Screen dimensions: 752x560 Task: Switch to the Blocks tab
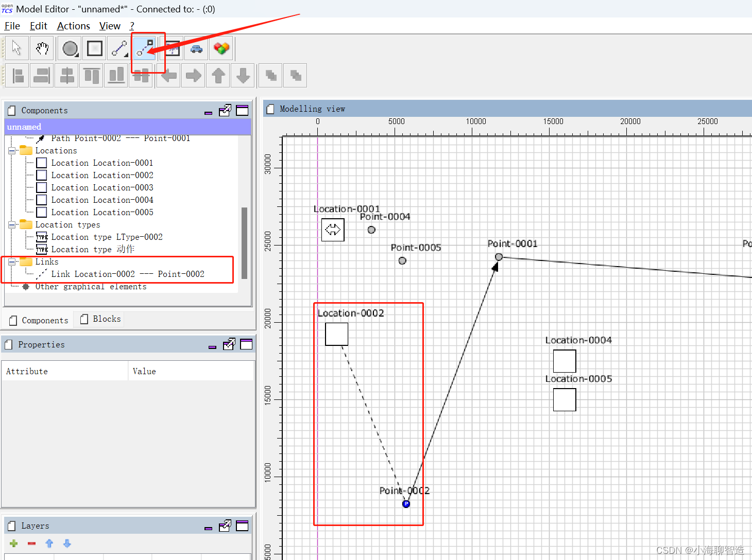tap(100, 319)
